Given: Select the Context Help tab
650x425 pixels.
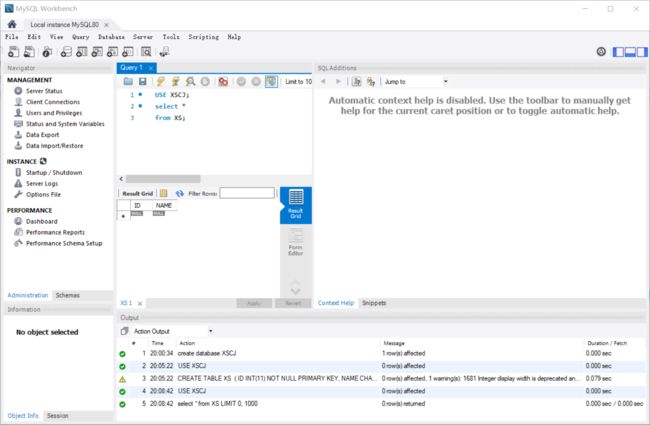Looking at the screenshot, I should (336, 303).
